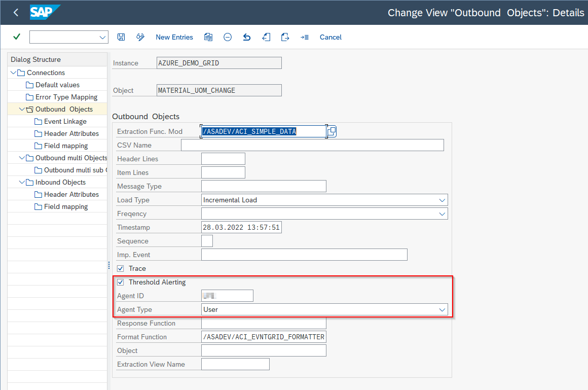
Task: Click the Undo change arrow icon
Action: [247, 37]
